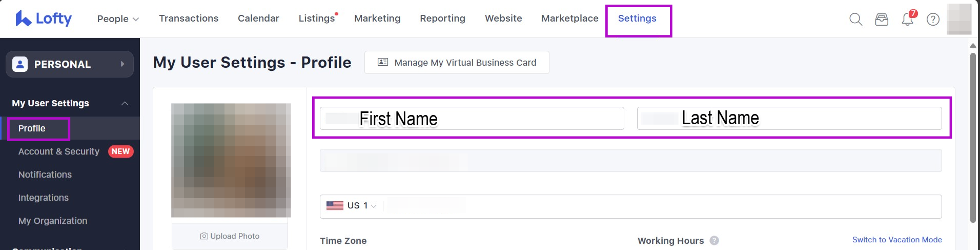Click the help question mark icon
The width and height of the screenshot is (980, 250).
click(933, 20)
